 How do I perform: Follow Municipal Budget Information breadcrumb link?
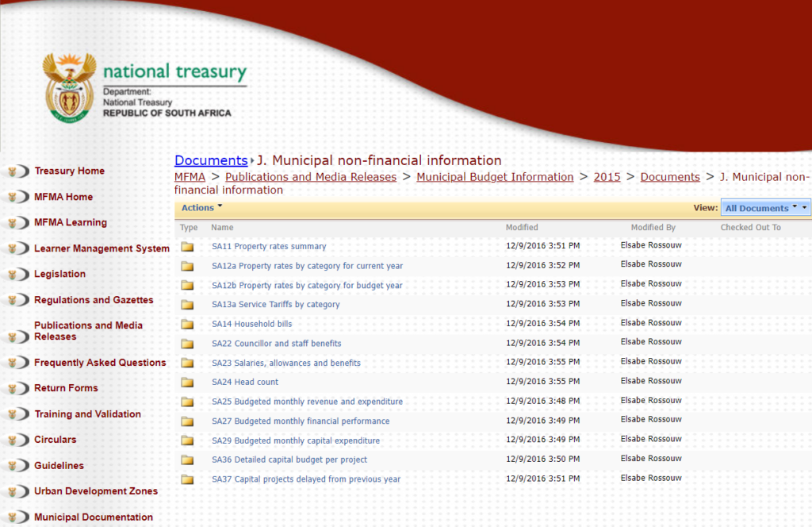point(495,177)
